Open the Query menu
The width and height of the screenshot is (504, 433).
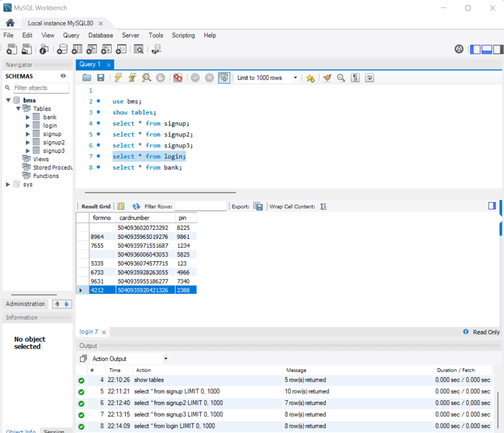click(71, 35)
